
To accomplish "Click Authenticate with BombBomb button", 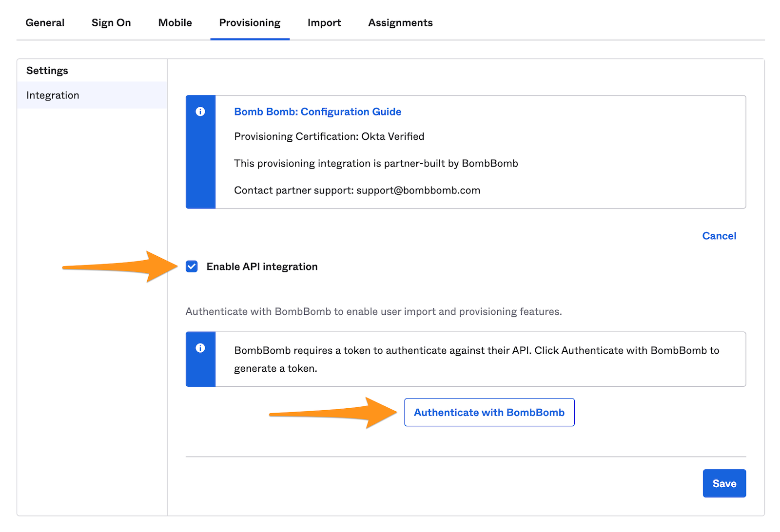I will [x=489, y=412].
